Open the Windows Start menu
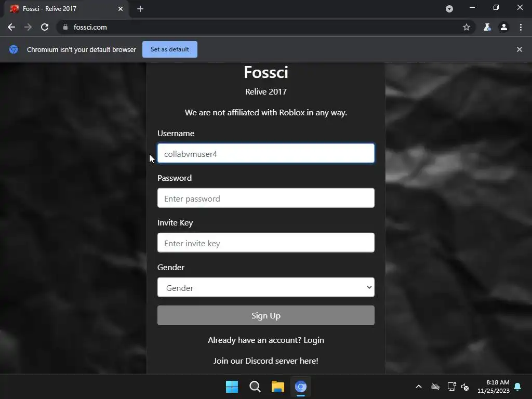The image size is (532, 399). pyautogui.click(x=232, y=387)
